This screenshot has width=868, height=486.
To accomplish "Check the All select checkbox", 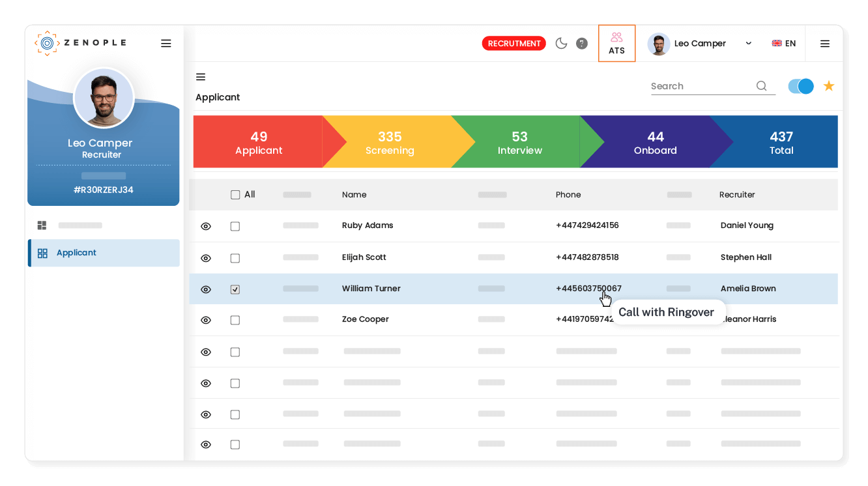I will (x=235, y=195).
